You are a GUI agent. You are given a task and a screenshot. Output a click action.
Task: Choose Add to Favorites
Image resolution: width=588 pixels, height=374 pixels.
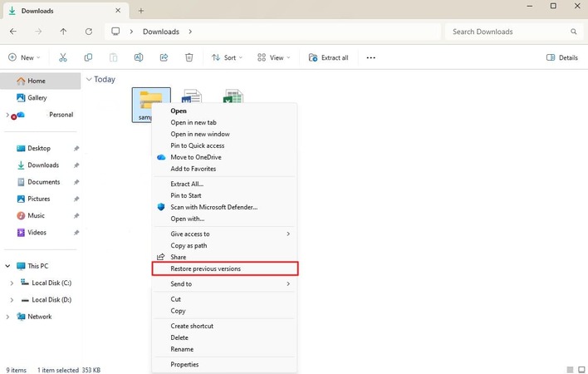[224, 169]
